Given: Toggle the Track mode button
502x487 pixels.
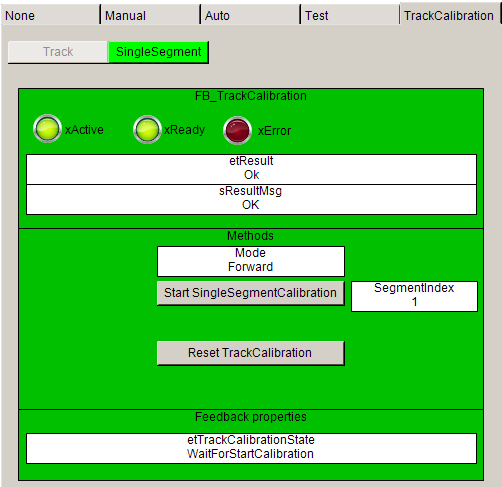Looking at the screenshot, I should [58, 52].
